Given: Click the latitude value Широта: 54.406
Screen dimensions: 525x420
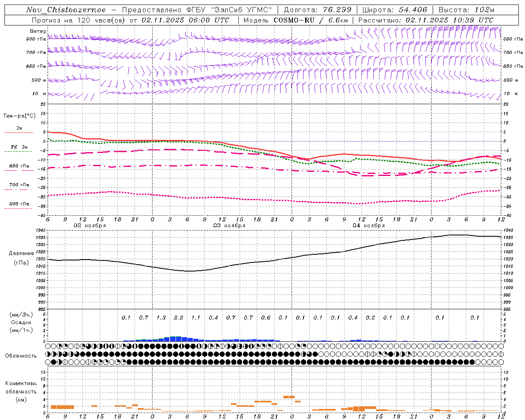Looking at the screenshot, I should click(x=395, y=10).
